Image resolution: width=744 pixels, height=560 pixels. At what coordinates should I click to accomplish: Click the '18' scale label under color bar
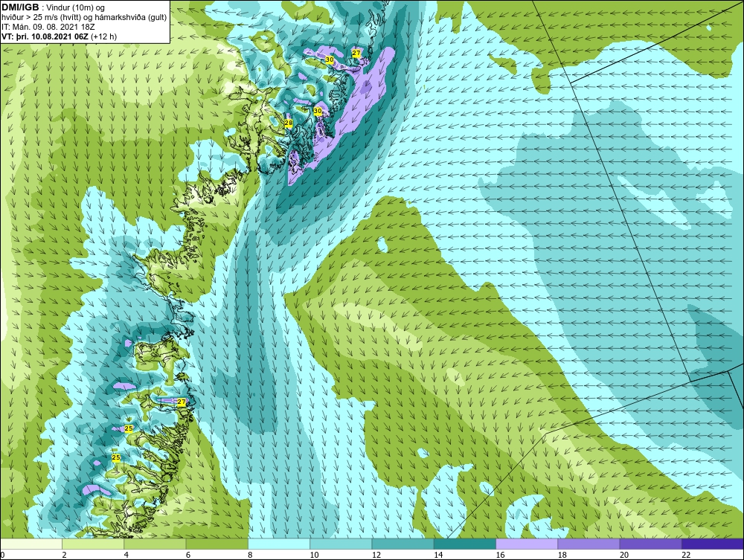(x=562, y=555)
